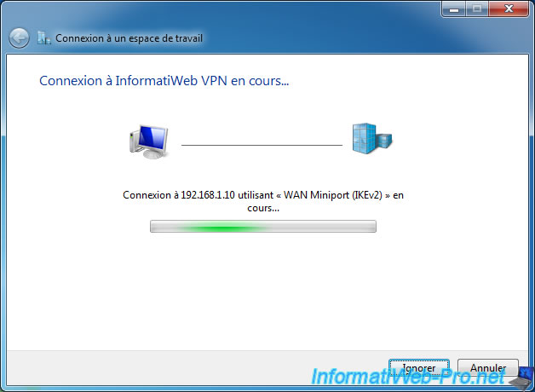
Task: Click the VPN connection progress bar
Action: click(x=263, y=226)
